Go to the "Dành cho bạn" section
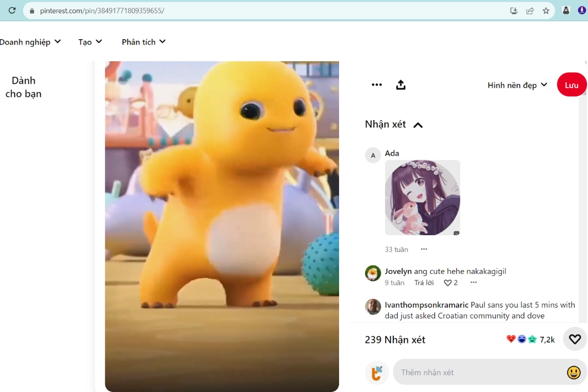This screenshot has width=588, height=392. [x=23, y=87]
